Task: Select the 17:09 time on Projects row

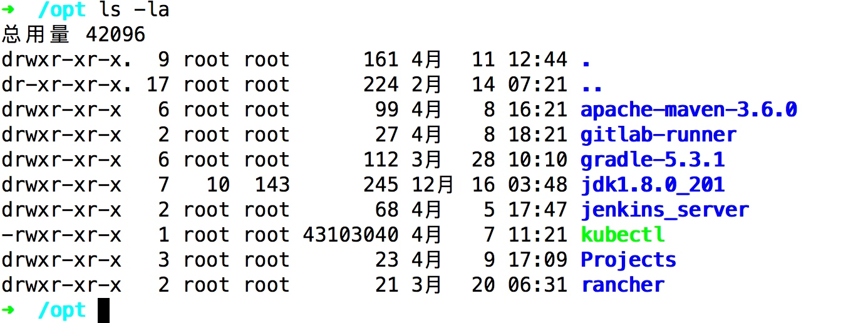Action: 537,260
